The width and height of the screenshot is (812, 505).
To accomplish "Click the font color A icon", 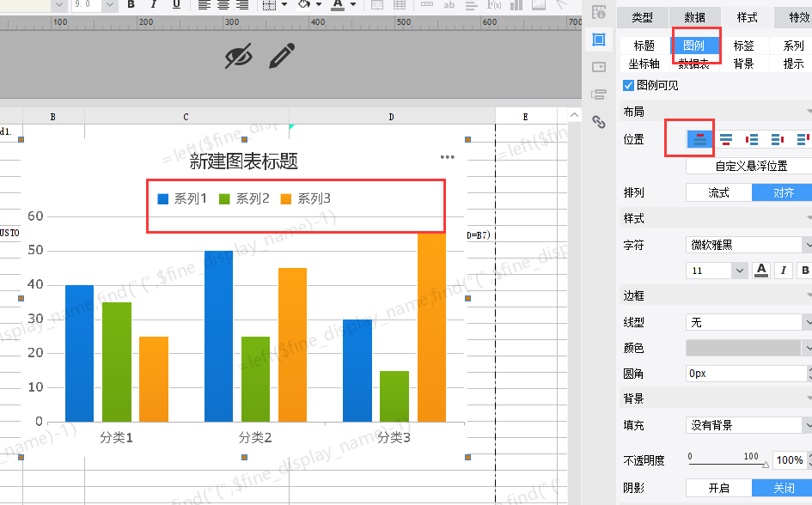I will click(x=338, y=5).
